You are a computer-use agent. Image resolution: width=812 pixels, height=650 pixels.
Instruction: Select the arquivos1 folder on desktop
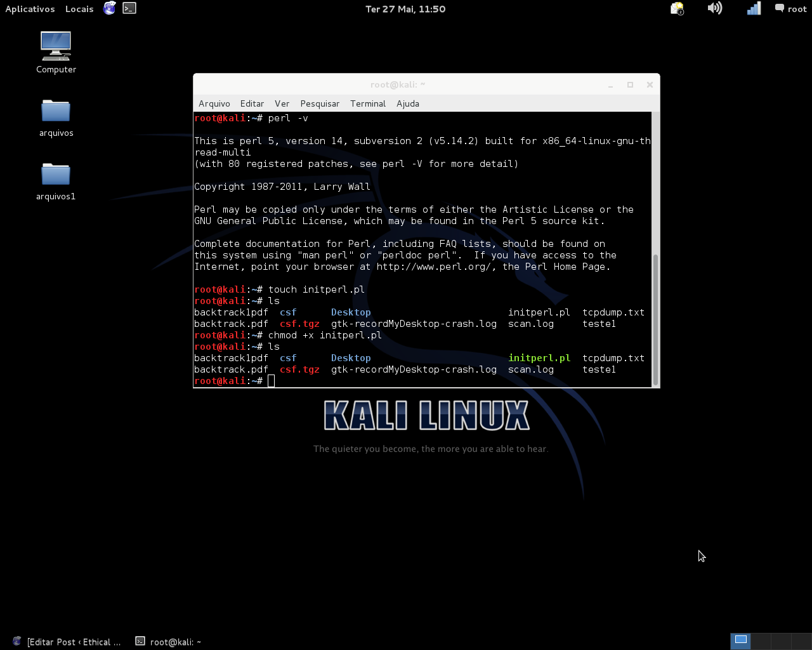pos(56,182)
